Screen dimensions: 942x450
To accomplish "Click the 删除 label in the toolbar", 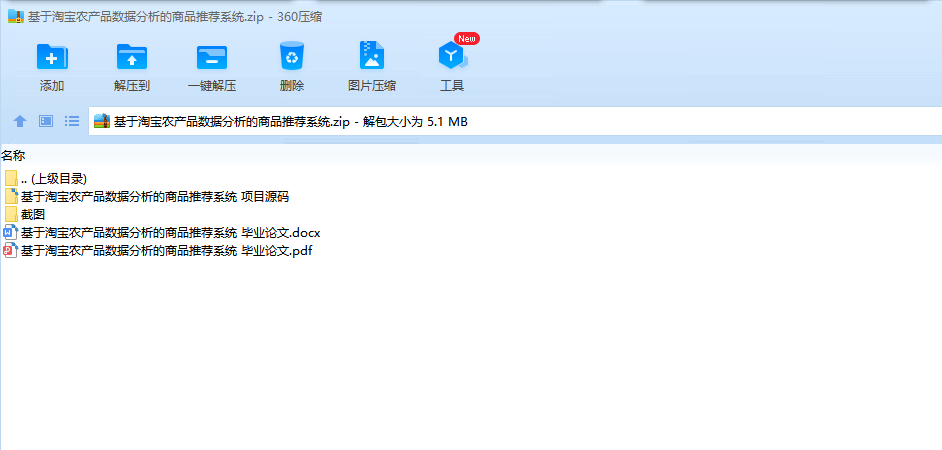I will pyautogui.click(x=292, y=86).
